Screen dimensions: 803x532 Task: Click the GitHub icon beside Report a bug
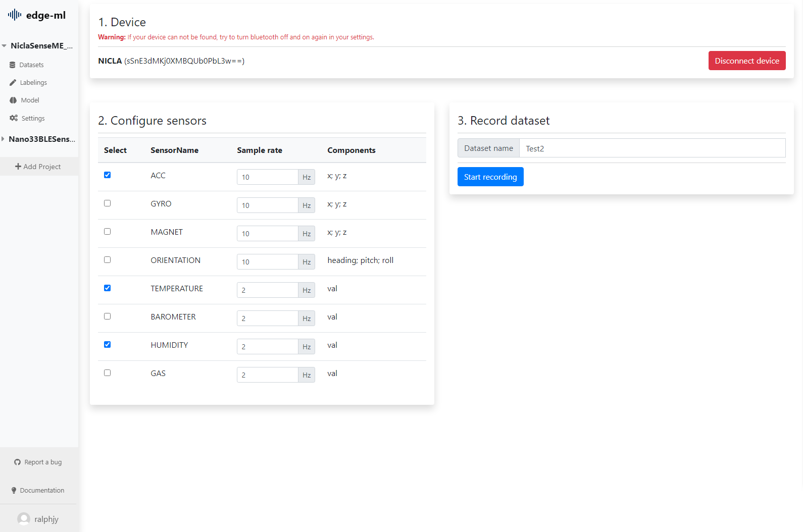tap(18, 462)
